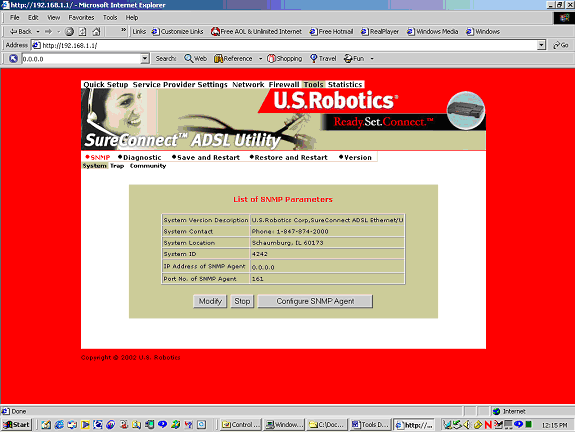Open the Free Hotmail link
This screenshot has width=575, height=432.
pyautogui.click(x=332, y=32)
